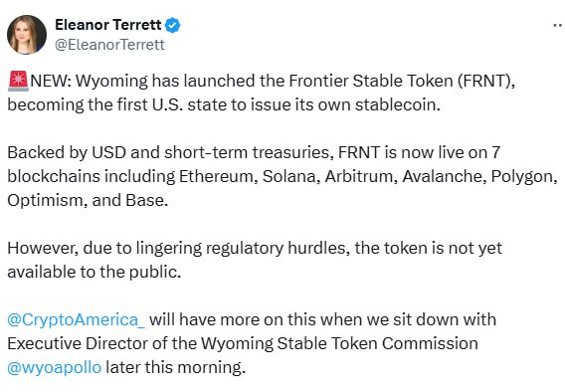Visit the @EleanorTerrett handle
Viewport: 565px width, 392px height.
109,45
